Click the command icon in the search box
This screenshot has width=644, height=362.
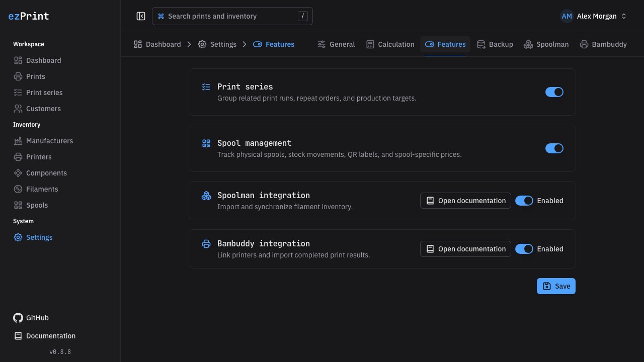tap(161, 16)
